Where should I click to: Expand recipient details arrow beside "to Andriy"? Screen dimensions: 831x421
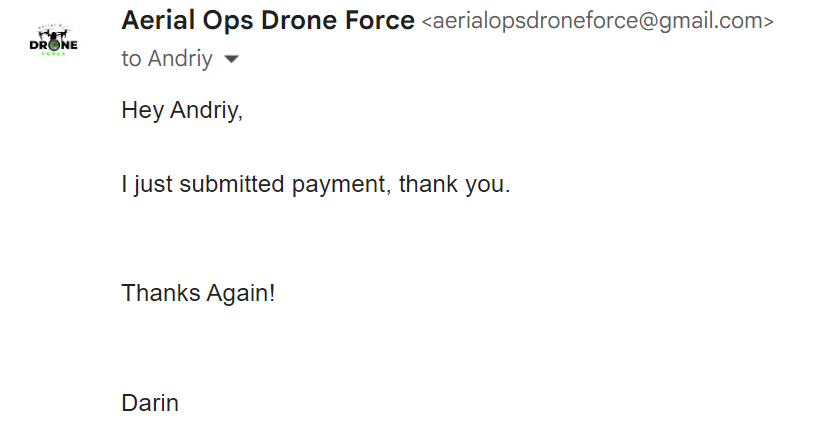(x=232, y=60)
